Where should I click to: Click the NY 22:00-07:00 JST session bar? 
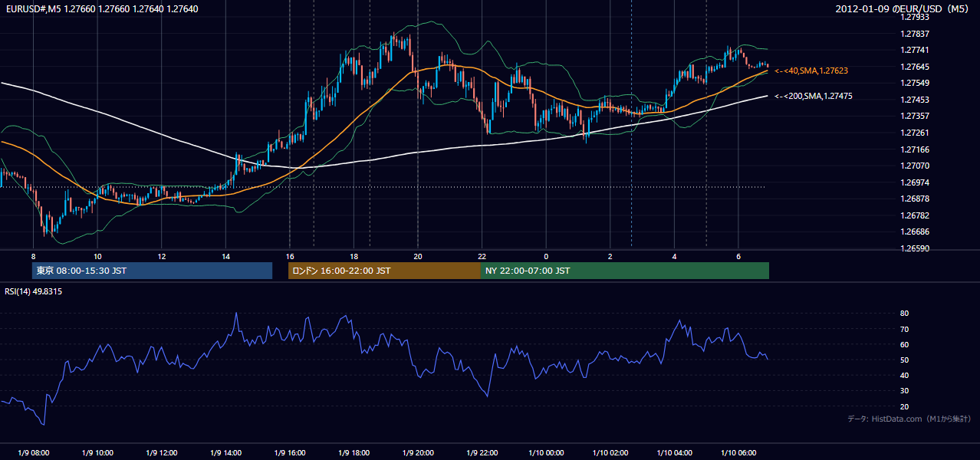(625, 271)
